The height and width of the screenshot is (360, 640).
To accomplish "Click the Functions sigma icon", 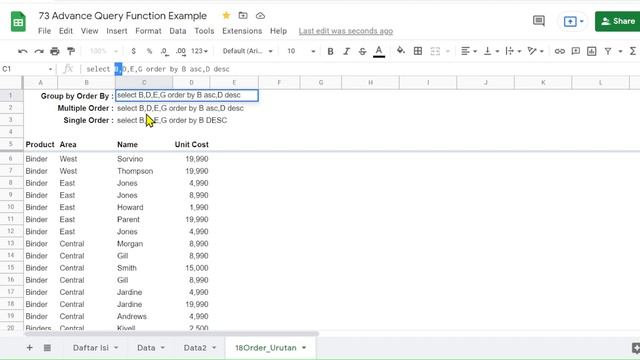I will 633,51.
